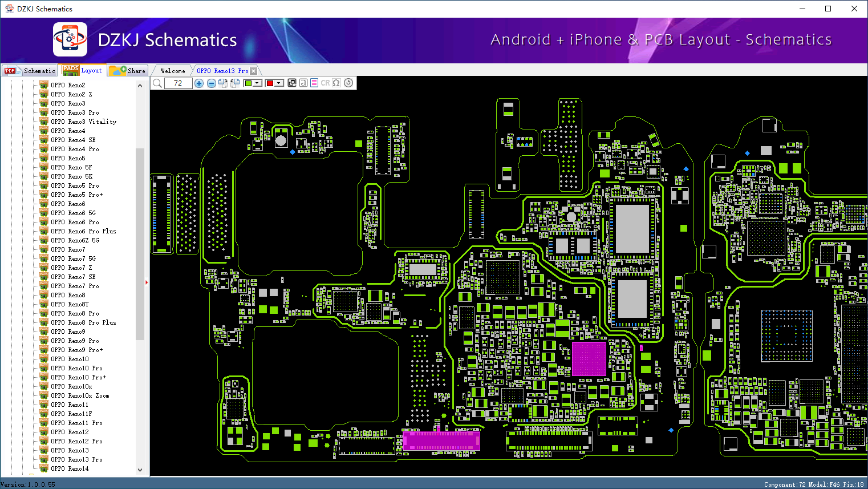Select OPPO Reno11 Pro in the list
Screen dimensions: 868x489
[77, 423]
